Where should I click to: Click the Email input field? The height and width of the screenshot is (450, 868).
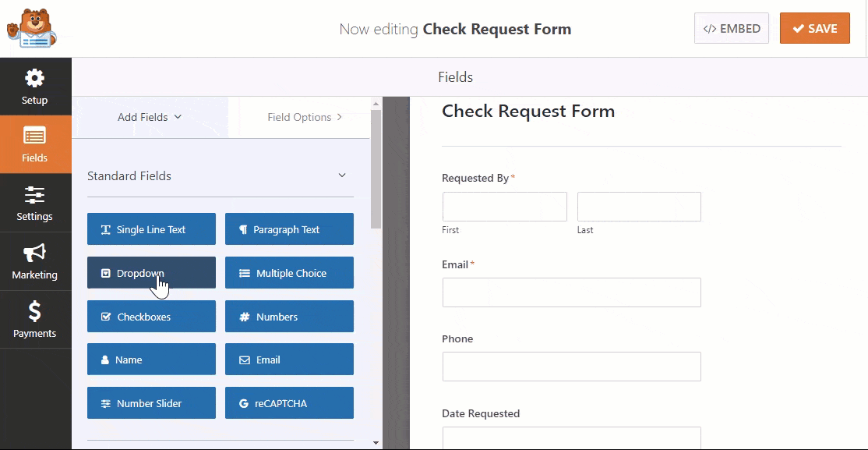click(571, 292)
